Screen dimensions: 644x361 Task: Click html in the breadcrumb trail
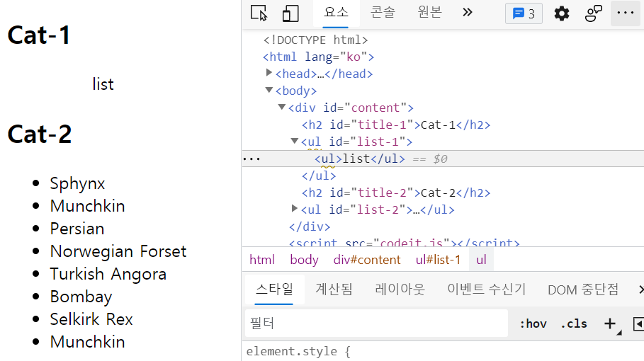coord(262,260)
